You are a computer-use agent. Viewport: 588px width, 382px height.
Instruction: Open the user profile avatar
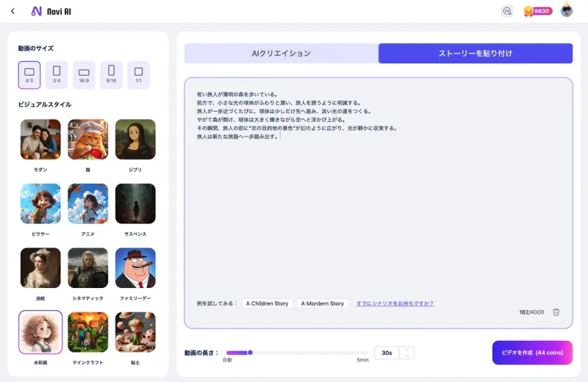[x=567, y=11]
